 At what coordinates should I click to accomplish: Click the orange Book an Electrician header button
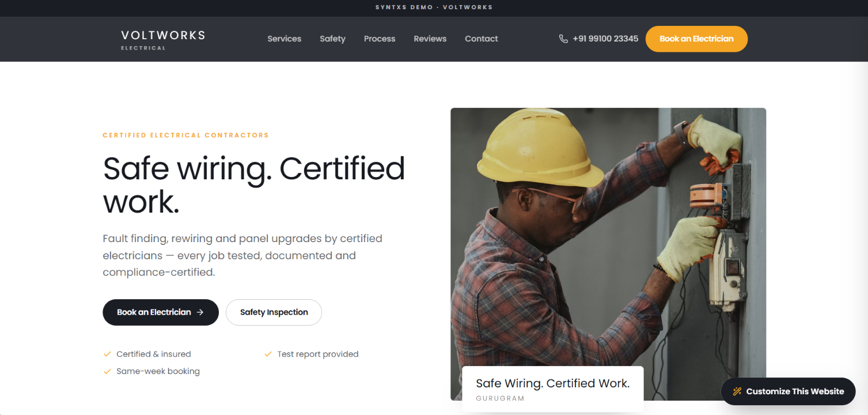[696, 39]
